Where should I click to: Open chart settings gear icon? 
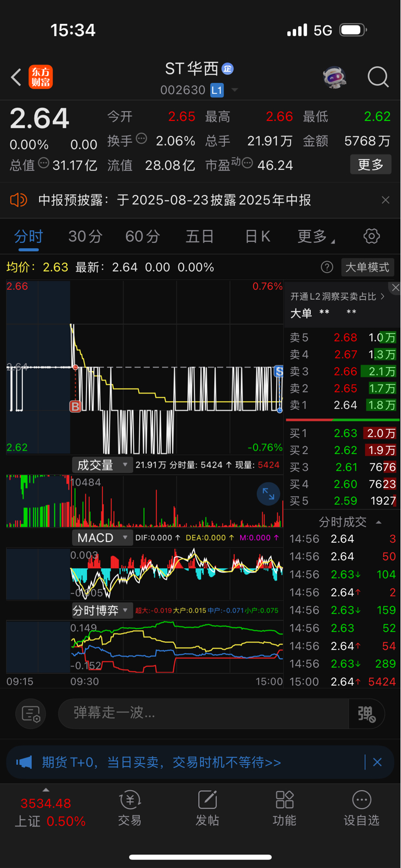tap(371, 236)
